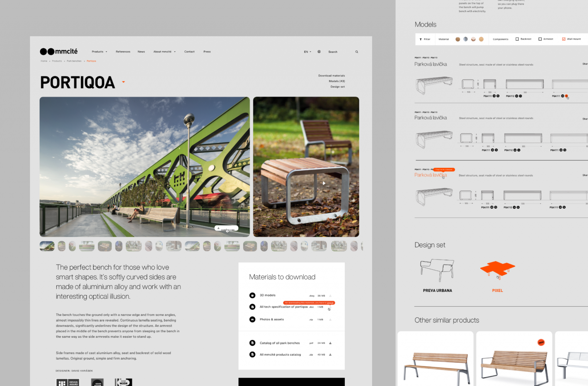The height and width of the screenshot is (386, 588).
Task: Expand the PORTIQOA title dropdown arrow
Action: 123,82
